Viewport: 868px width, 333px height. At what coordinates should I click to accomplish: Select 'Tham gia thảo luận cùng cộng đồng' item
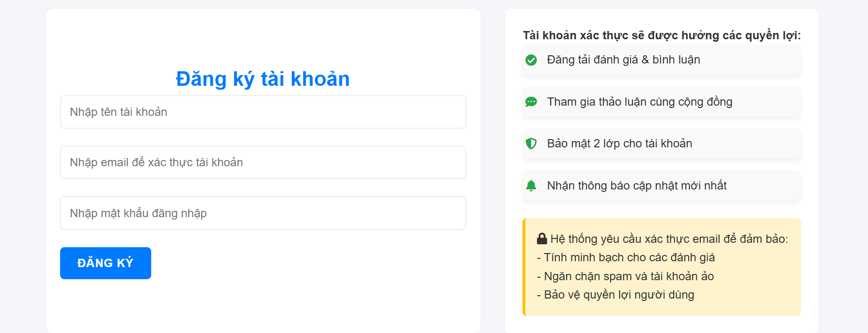[662, 102]
